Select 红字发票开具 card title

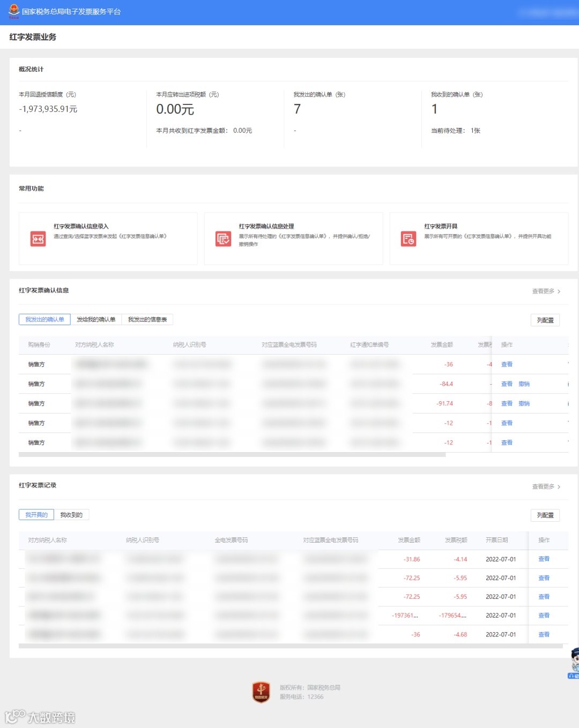click(441, 227)
